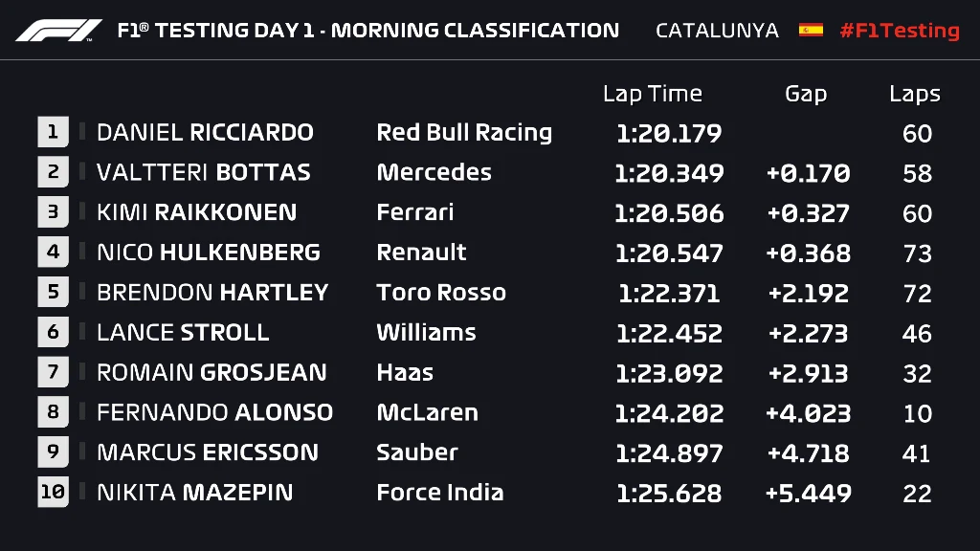980x551 pixels.
Task: Click the Gap column header
Action: [805, 94]
